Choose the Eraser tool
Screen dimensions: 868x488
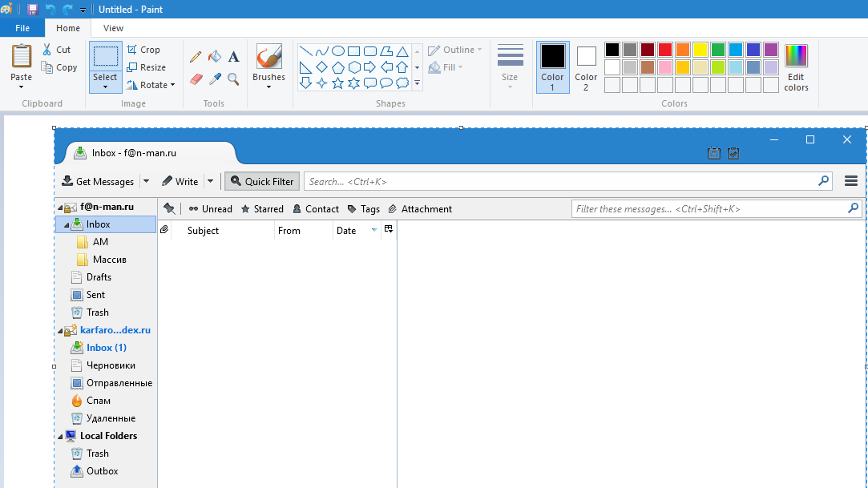coord(196,79)
